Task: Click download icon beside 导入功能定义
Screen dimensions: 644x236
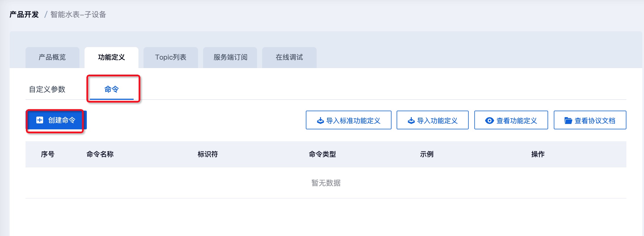Action: (411, 121)
